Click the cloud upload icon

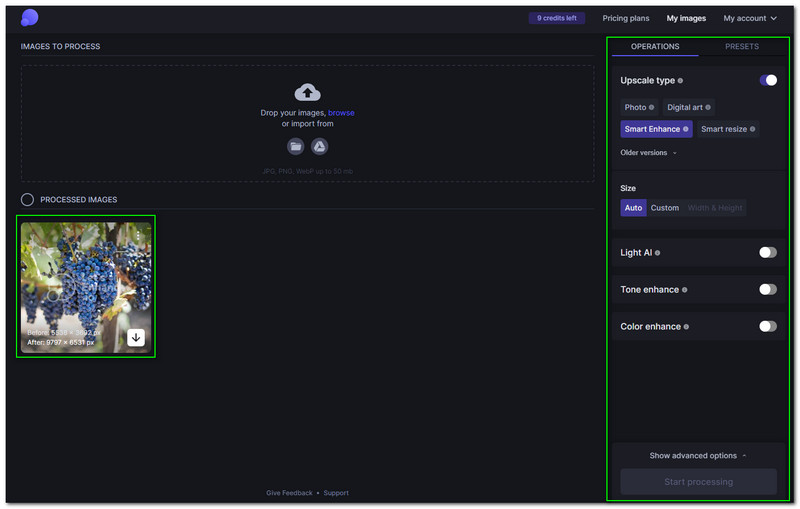308,93
